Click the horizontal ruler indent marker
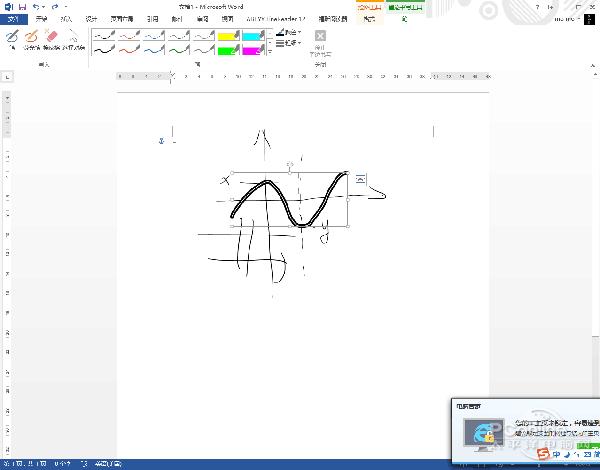600x470 pixels. (x=172, y=77)
